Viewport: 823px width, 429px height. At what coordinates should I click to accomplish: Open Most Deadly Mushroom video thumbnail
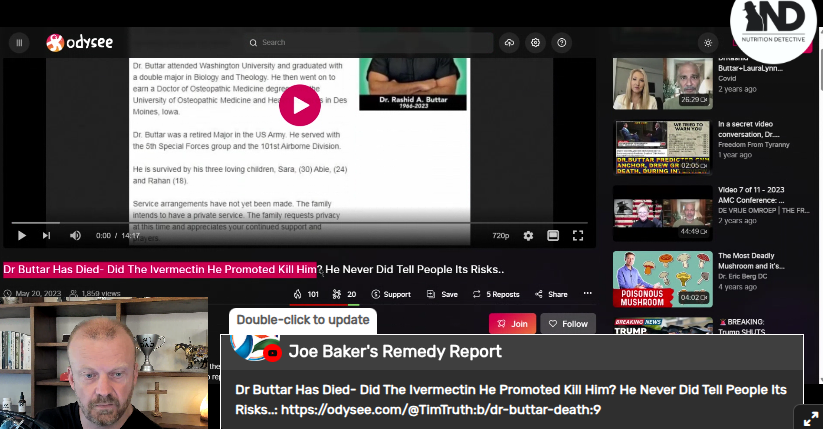pyautogui.click(x=662, y=279)
